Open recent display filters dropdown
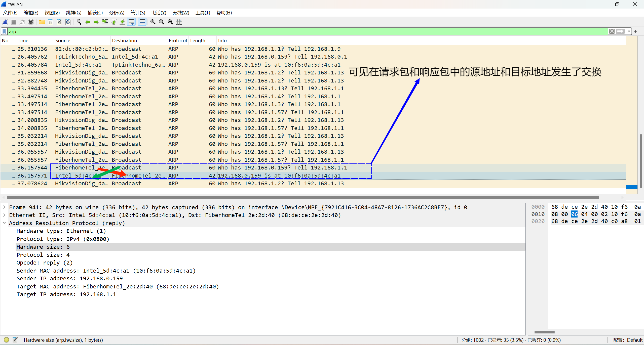Viewport: 644px width, 345px height. [x=629, y=31]
